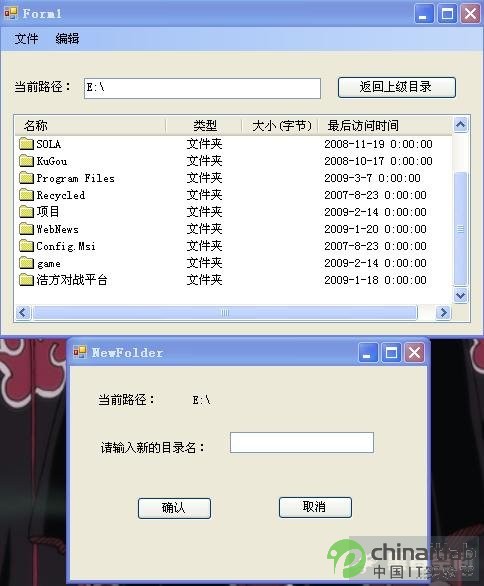Click the 返回上级目录 button

(x=397, y=87)
